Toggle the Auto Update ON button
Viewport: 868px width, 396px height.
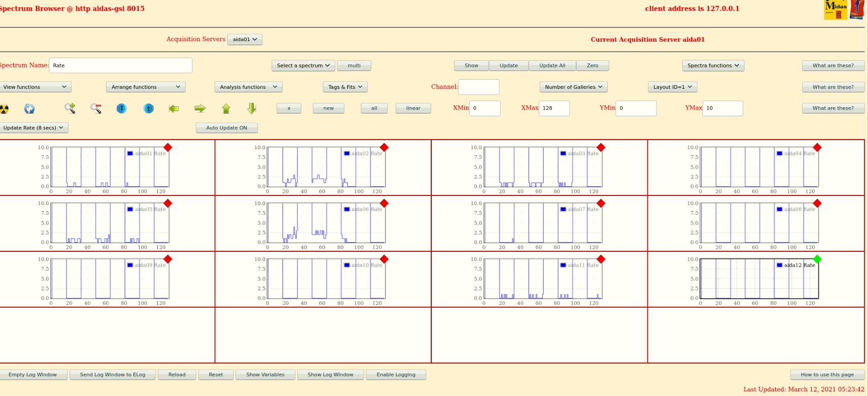(x=227, y=128)
